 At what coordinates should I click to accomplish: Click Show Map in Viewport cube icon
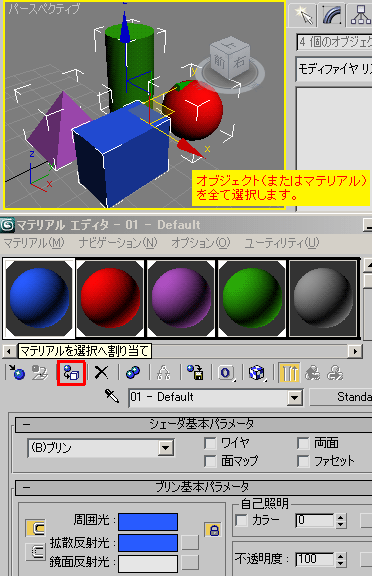click(x=257, y=373)
